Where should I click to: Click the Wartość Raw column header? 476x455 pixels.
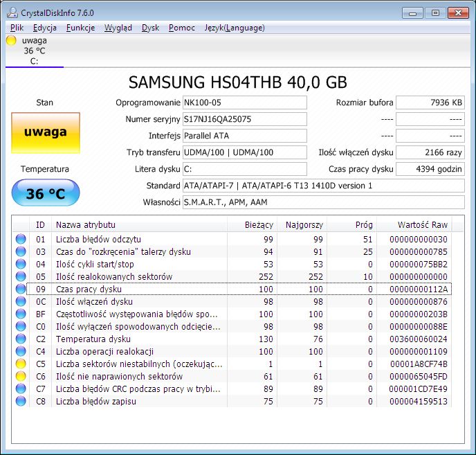coord(414,224)
